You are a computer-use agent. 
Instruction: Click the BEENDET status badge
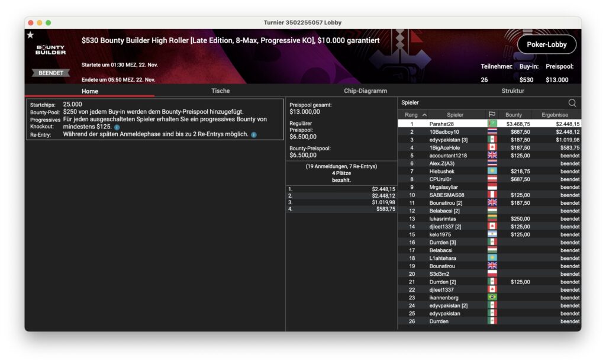[x=50, y=73]
